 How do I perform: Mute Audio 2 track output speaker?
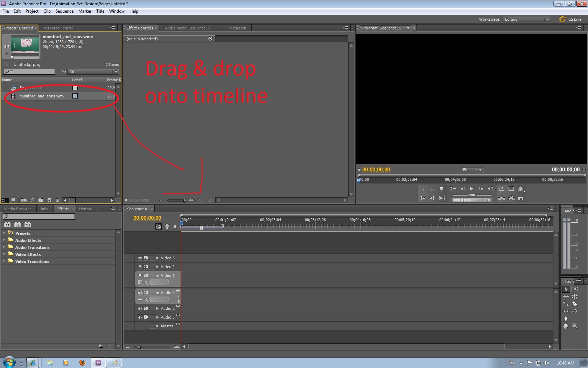tap(140, 308)
